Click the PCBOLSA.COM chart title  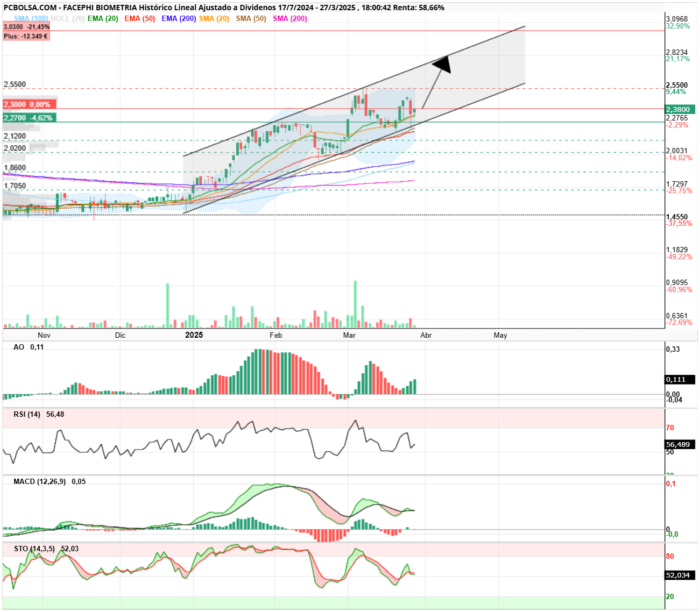(x=224, y=8)
